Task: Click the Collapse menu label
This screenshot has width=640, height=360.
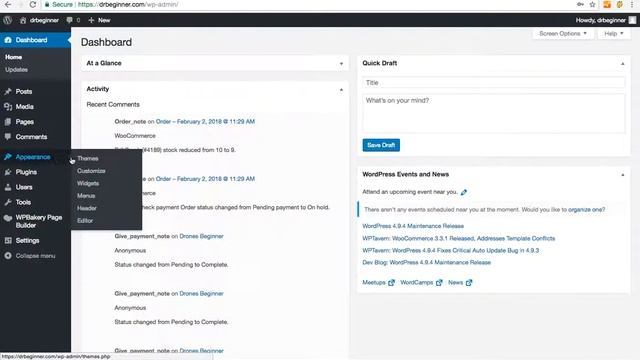Action: (36, 256)
